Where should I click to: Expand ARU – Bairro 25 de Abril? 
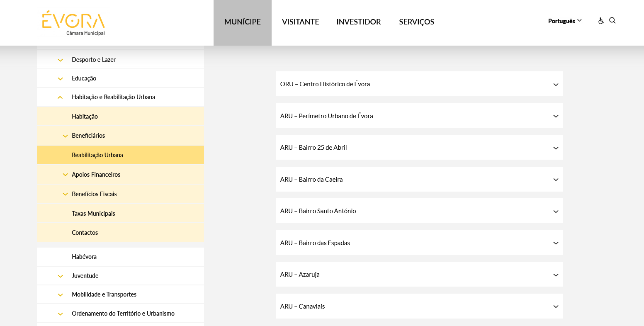pos(419,147)
